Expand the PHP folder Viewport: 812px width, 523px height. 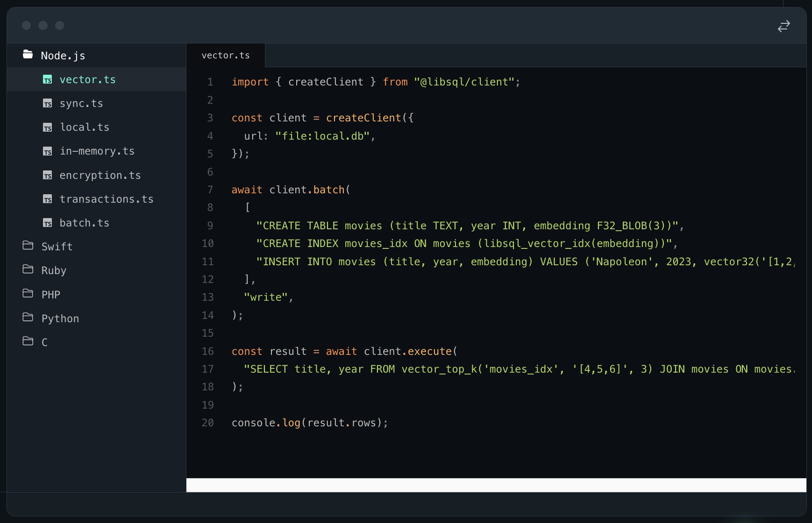tap(96, 295)
